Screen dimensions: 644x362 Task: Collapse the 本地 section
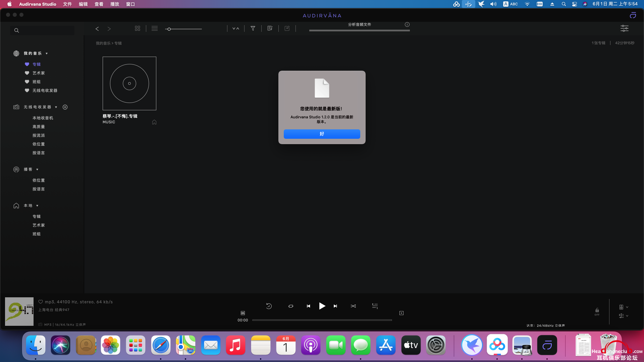(37, 206)
